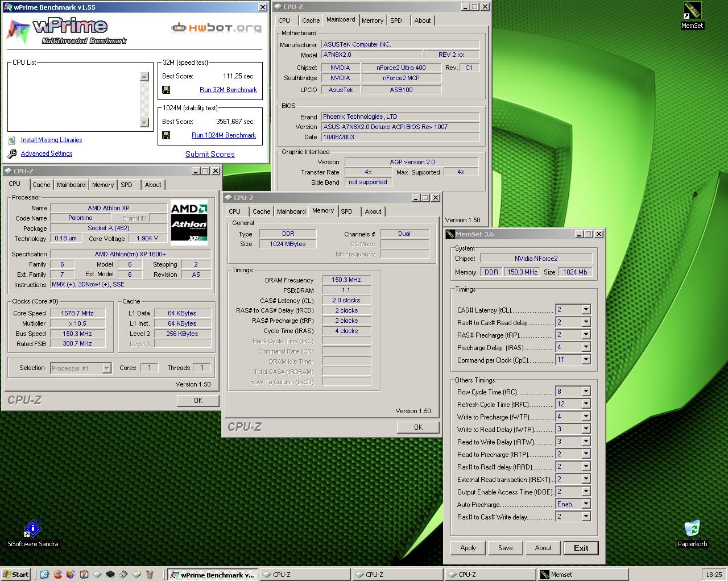The width and height of the screenshot is (728, 582).
Task: Open the Precharge Delay (tRAS) dropdown
Action: (586, 347)
